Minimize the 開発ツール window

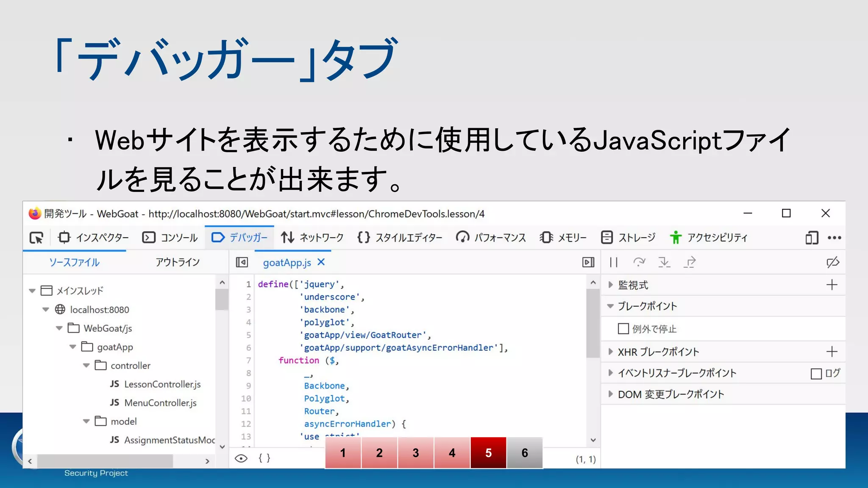(x=748, y=213)
